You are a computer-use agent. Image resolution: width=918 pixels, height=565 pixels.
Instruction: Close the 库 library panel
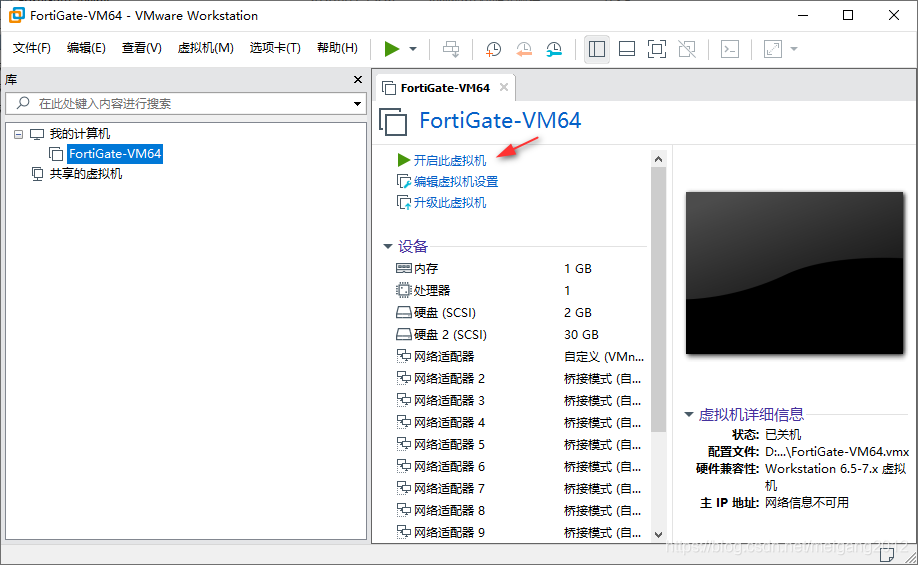point(358,80)
